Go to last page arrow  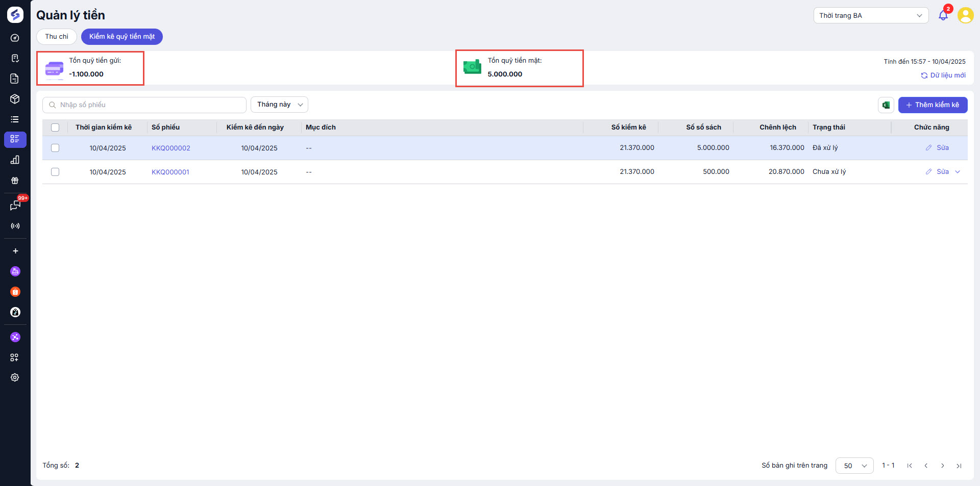click(x=959, y=466)
